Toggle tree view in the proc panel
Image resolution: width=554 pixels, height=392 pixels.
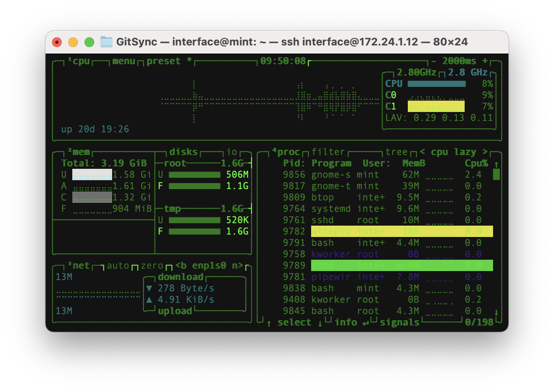tap(396, 152)
